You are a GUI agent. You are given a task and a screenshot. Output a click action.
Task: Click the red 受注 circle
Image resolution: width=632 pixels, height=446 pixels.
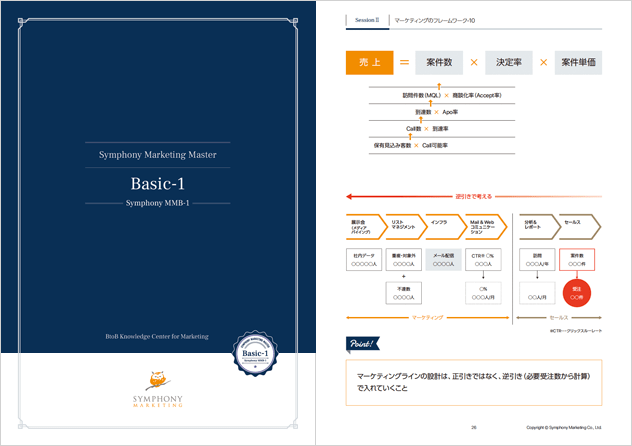(577, 293)
